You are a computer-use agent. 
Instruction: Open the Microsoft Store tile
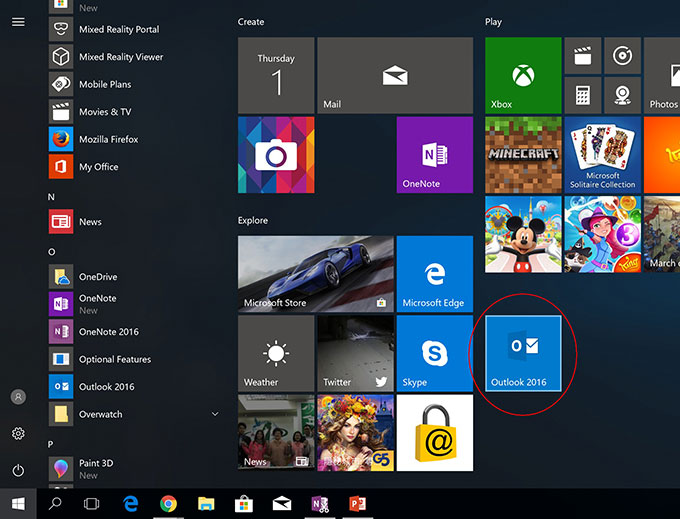point(316,274)
